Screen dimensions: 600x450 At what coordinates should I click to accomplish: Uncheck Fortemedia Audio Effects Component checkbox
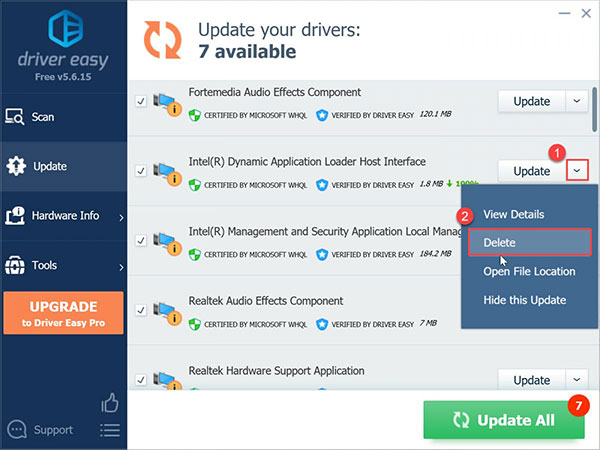(x=141, y=101)
